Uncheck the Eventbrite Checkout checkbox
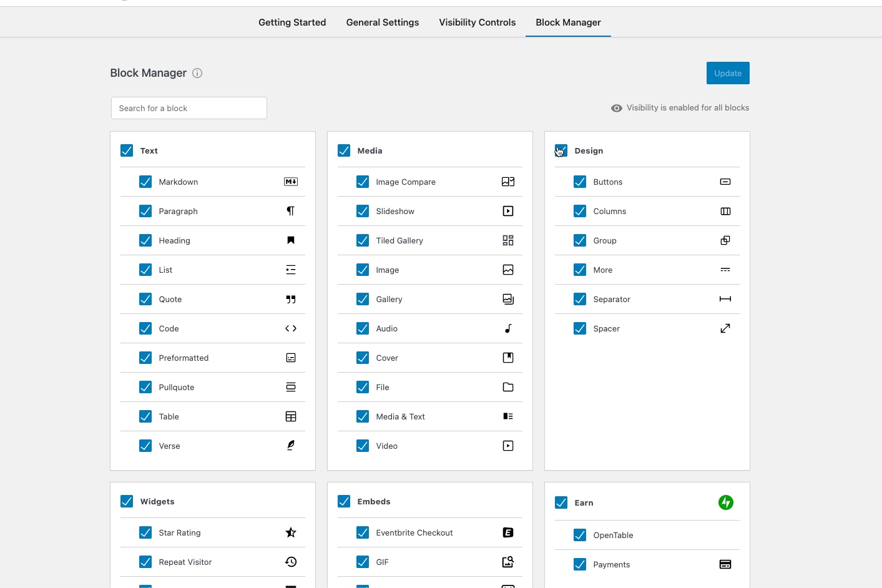 click(x=363, y=532)
